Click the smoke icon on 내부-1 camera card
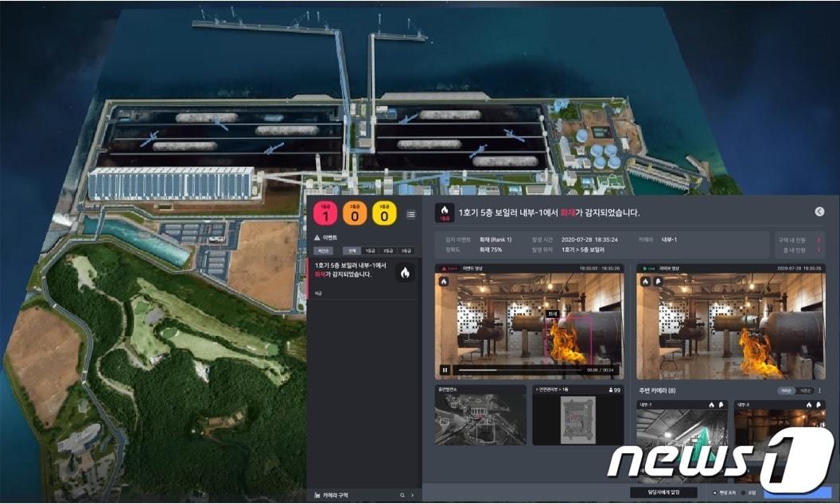The height and width of the screenshot is (504, 840). coord(721,405)
